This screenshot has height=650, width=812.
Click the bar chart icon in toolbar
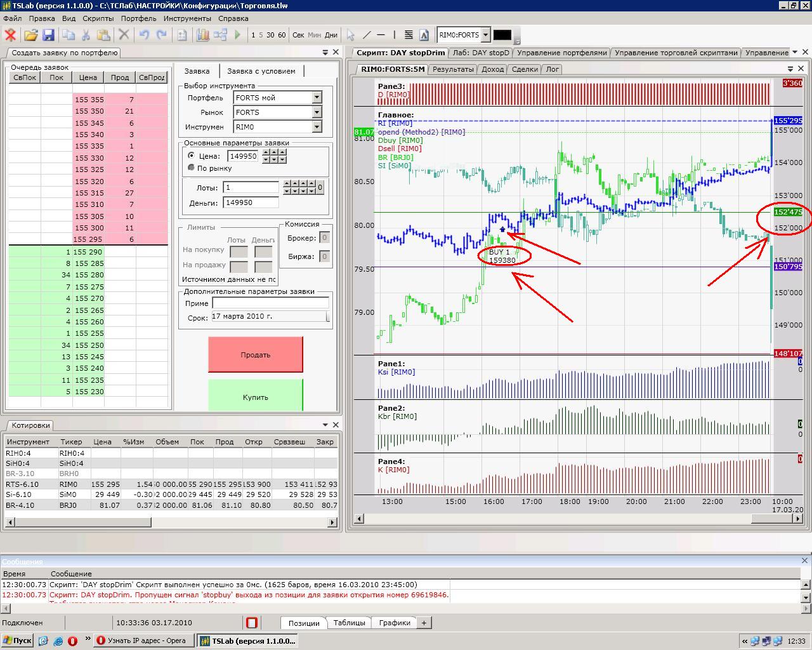click(203, 35)
